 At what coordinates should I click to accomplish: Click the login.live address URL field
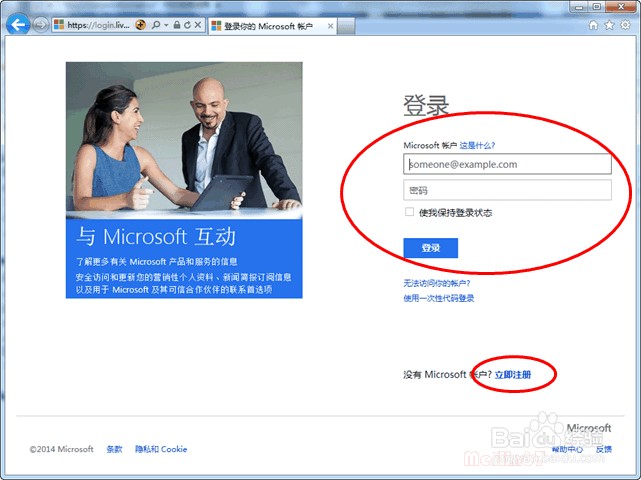tap(98, 25)
